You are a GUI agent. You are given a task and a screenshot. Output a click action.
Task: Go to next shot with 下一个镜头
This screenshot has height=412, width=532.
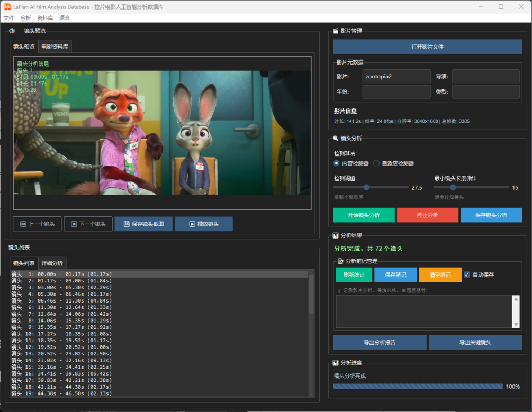(88, 224)
